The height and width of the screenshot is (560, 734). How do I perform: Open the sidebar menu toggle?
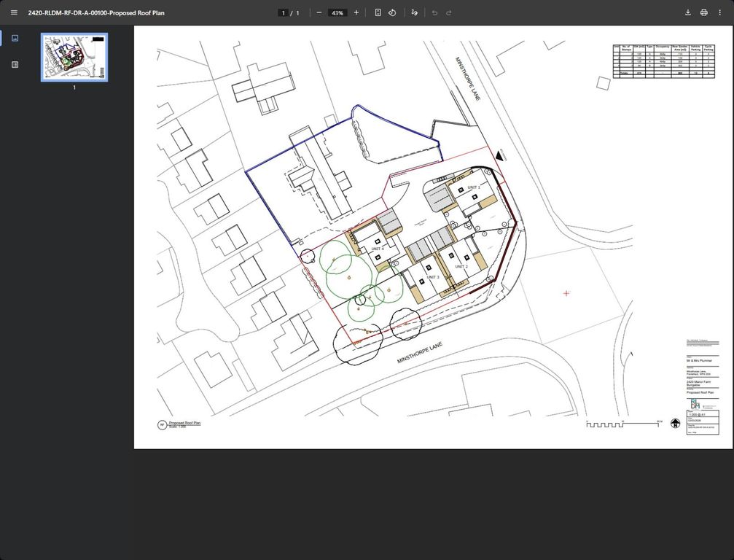(14, 12)
